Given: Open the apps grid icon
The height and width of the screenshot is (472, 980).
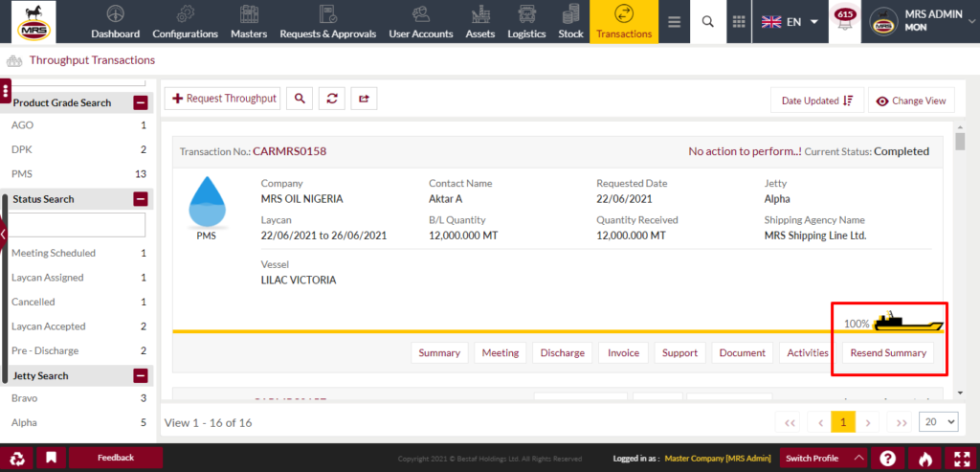Looking at the screenshot, I should click(x=739, y=22).
